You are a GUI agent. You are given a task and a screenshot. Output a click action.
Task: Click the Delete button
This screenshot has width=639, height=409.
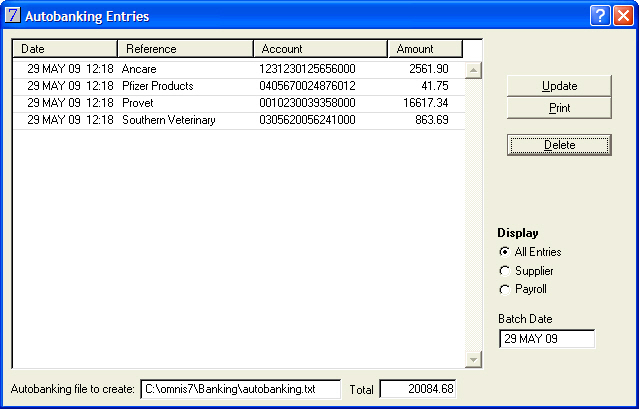coord(559,145)
